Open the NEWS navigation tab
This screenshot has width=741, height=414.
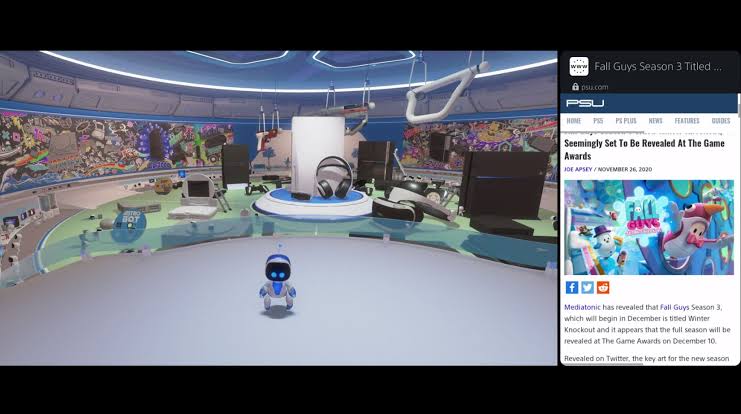point(655,121)
